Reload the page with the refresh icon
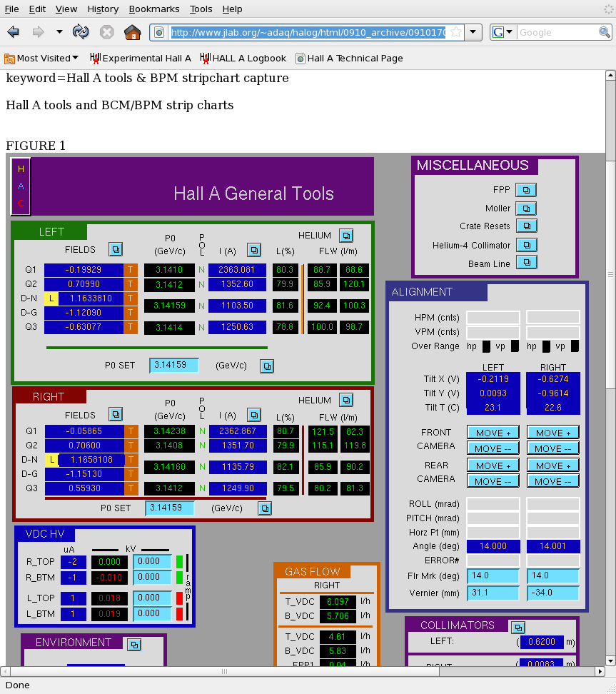The height and width of the screenshot is (694, 616). 81,32
